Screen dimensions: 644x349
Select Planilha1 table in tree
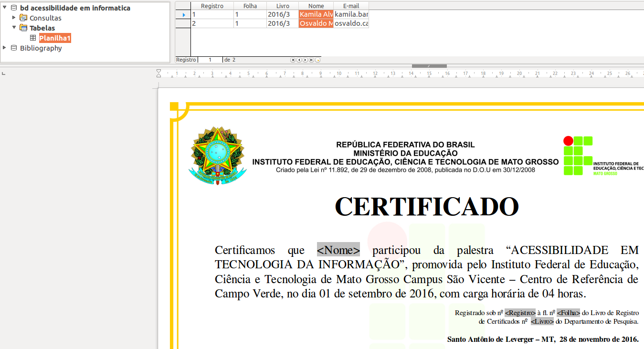tap(55, 38)
